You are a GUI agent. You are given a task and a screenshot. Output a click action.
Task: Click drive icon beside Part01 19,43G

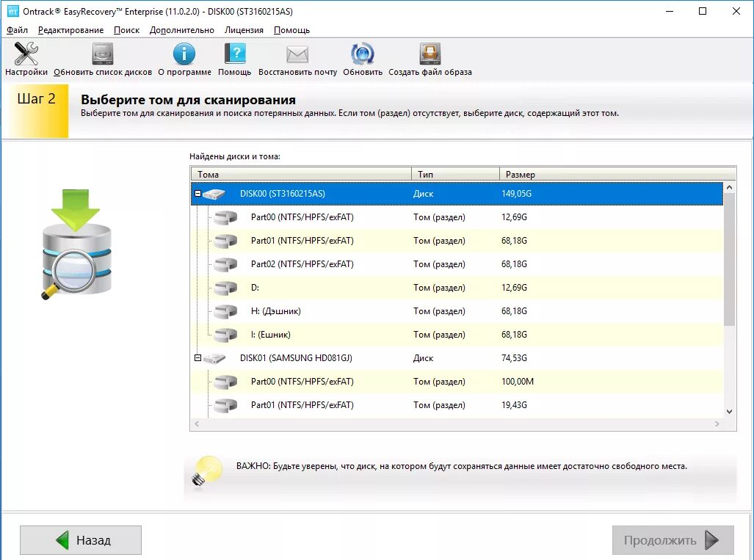click(225, 405)
